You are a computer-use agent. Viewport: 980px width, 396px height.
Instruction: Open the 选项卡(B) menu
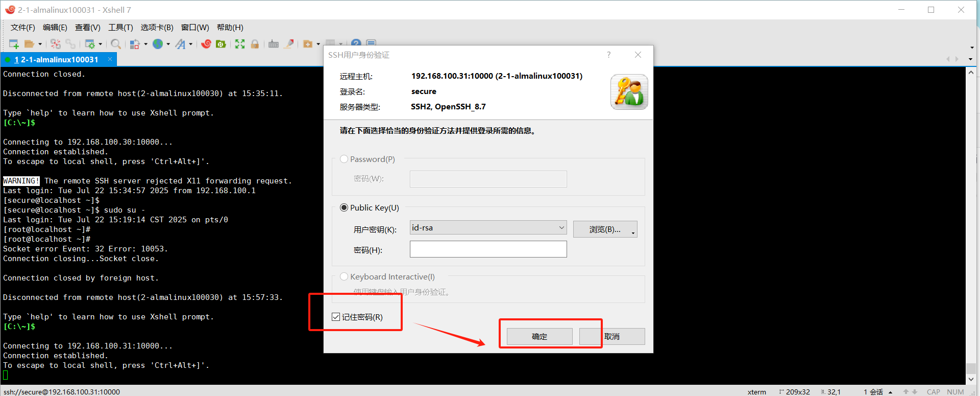click(157, 27)
